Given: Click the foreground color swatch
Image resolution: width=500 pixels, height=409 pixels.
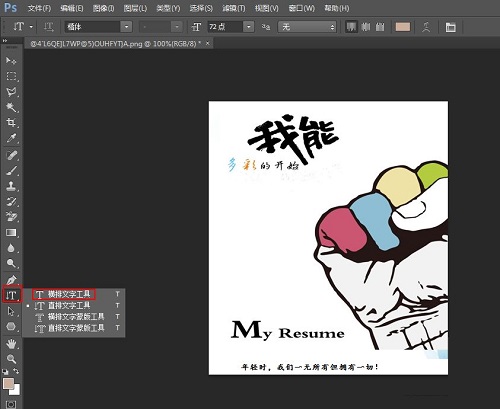Looking at the screenshot, I should click(x=8, y=383).
